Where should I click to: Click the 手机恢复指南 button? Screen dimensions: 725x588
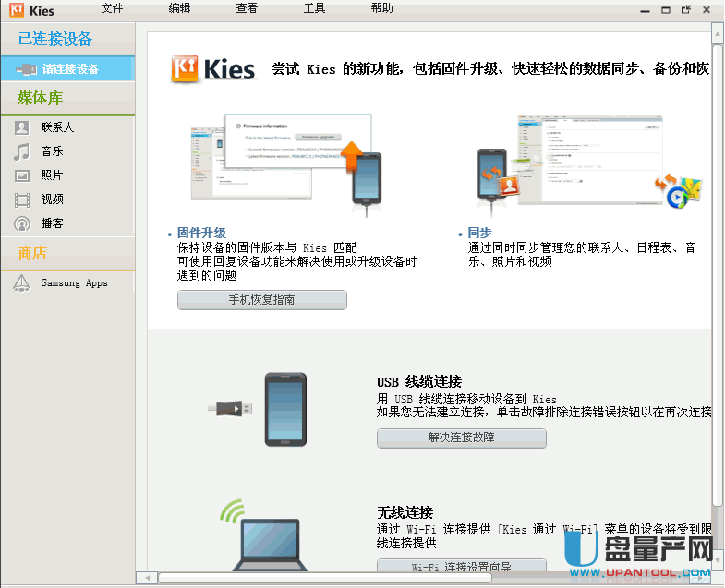coord(261,300)
